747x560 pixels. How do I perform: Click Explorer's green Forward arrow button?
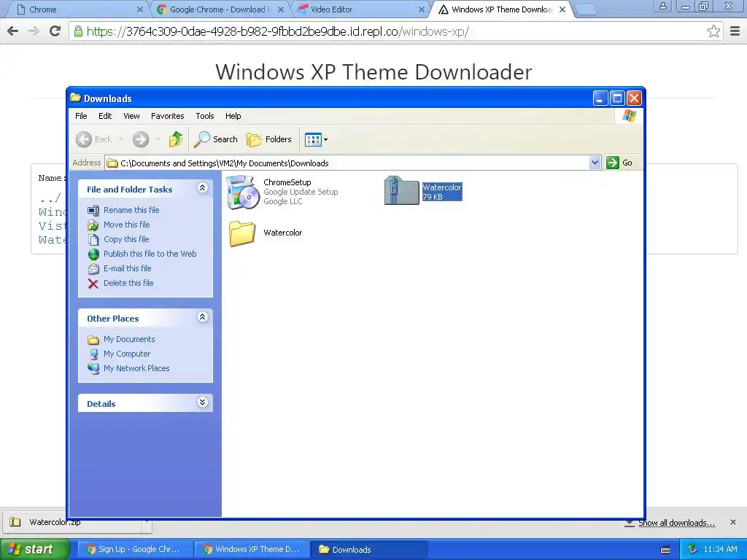[141, 139]
